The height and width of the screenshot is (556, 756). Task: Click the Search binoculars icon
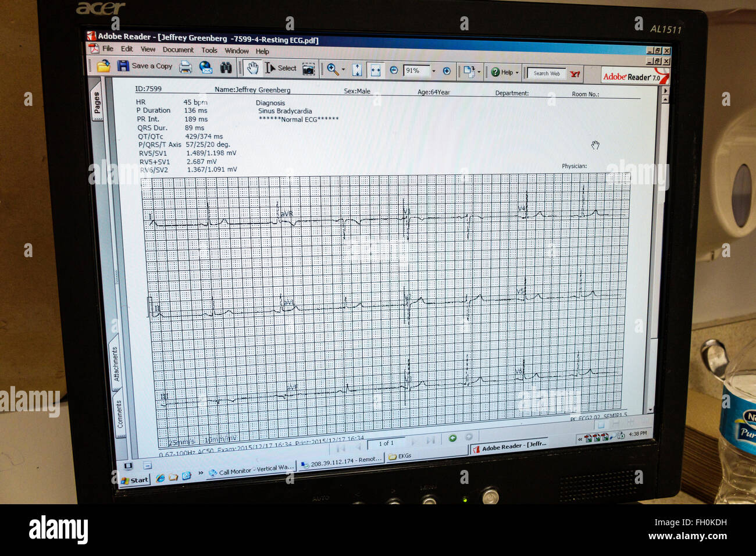(226, 67)
